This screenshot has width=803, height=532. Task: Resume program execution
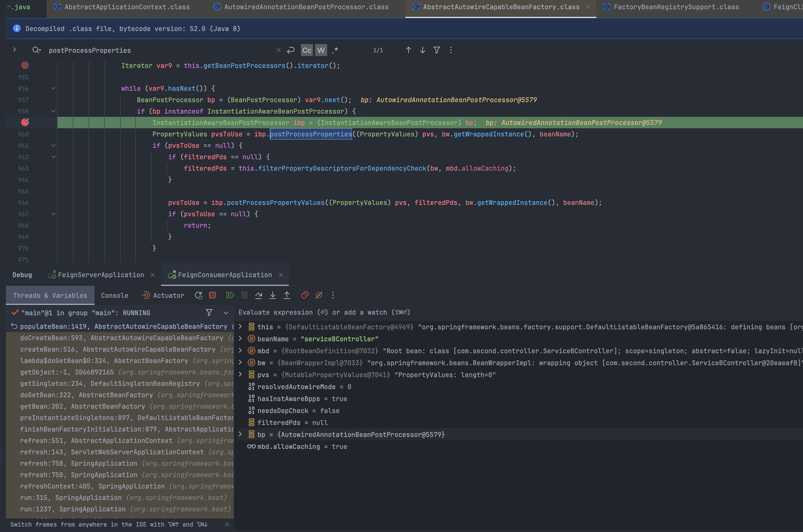(x=230, y=295)
